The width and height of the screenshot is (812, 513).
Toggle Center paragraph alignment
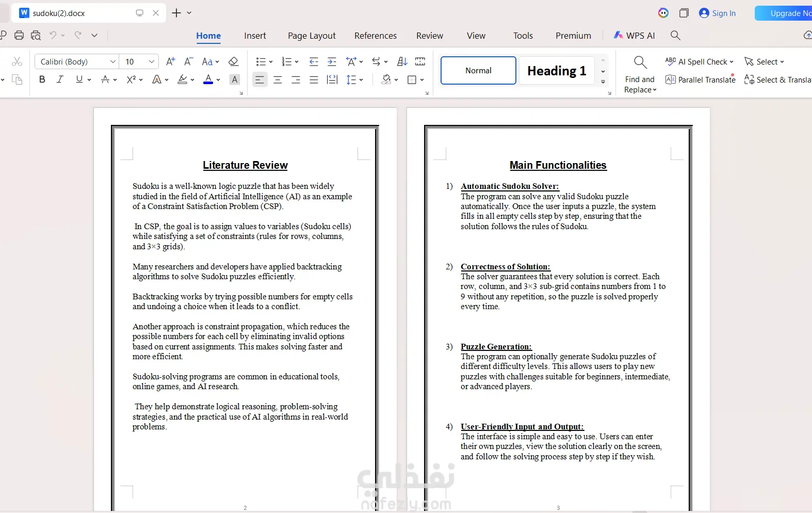click(278, 79)
